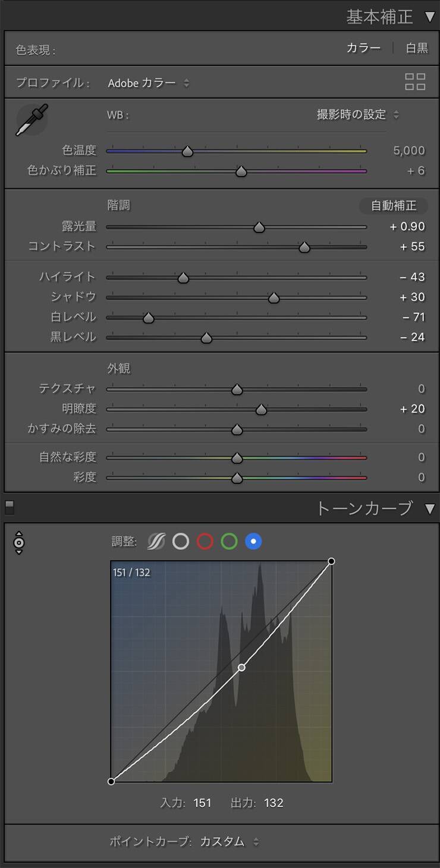The width and height of the screenshot is (440, 868).
Task: Click the シャドウ value + 30
Action: click(x=412, y=297)
